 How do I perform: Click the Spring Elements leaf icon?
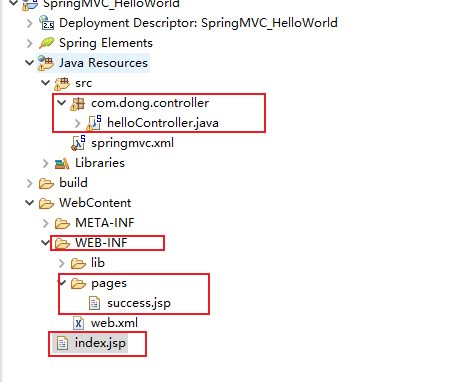point(46,43)
